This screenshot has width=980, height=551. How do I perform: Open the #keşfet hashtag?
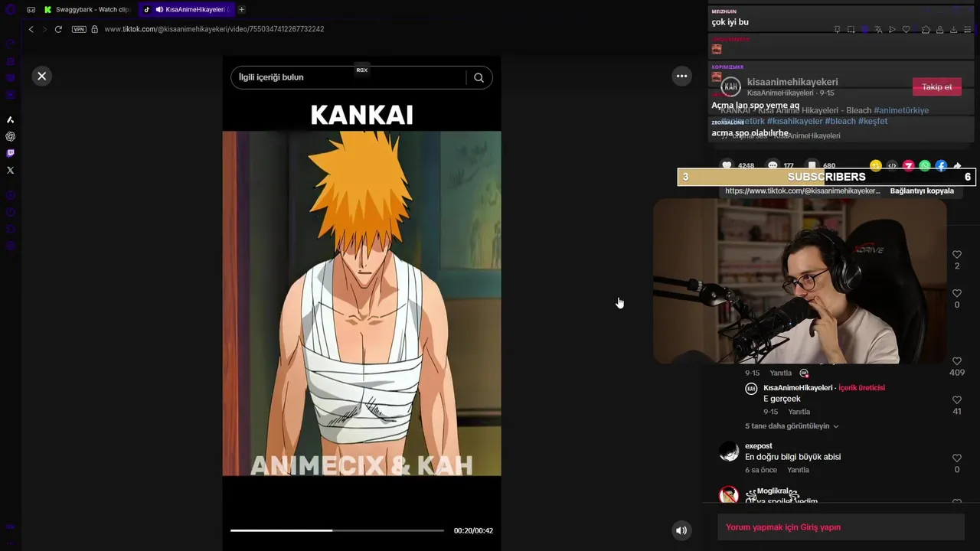tap(873, 121)
